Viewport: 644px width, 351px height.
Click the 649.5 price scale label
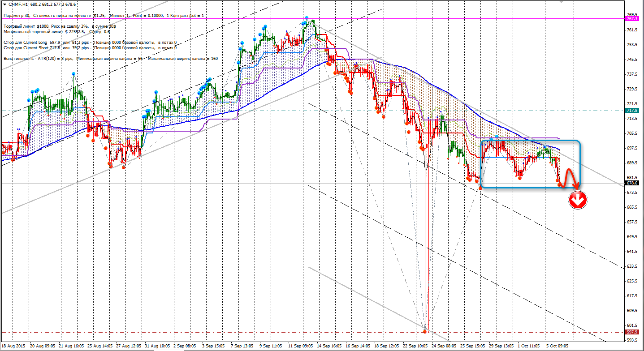[x=632, y=237]
